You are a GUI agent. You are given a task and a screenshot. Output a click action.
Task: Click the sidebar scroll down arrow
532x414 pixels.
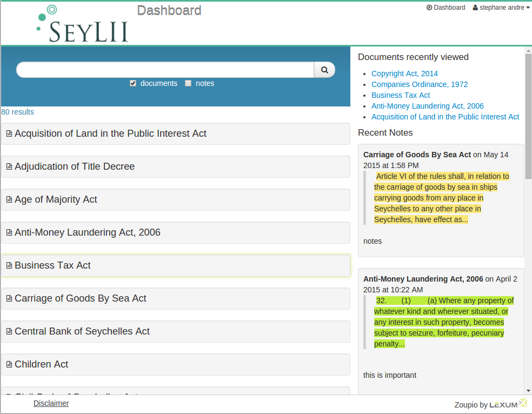click(528, 390)
